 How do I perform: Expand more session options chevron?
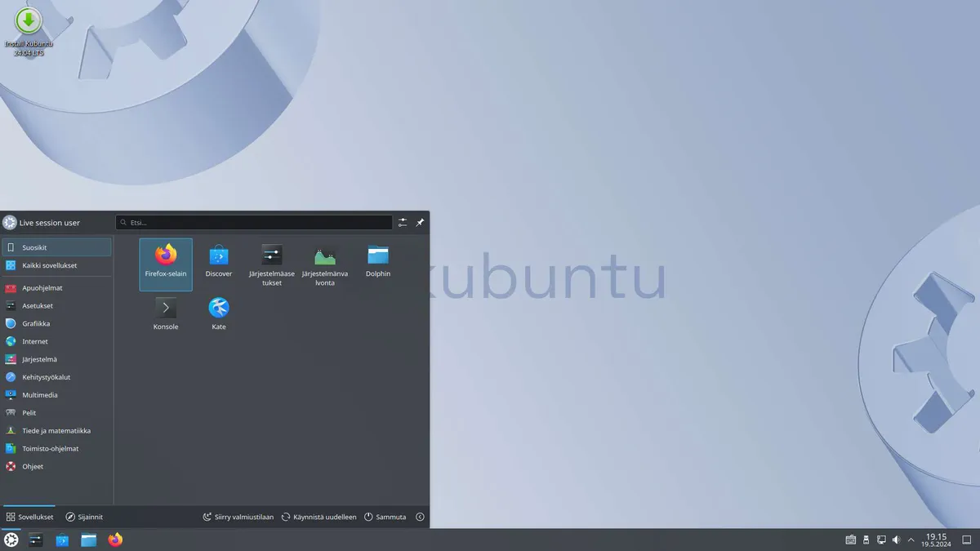point(420,517)
